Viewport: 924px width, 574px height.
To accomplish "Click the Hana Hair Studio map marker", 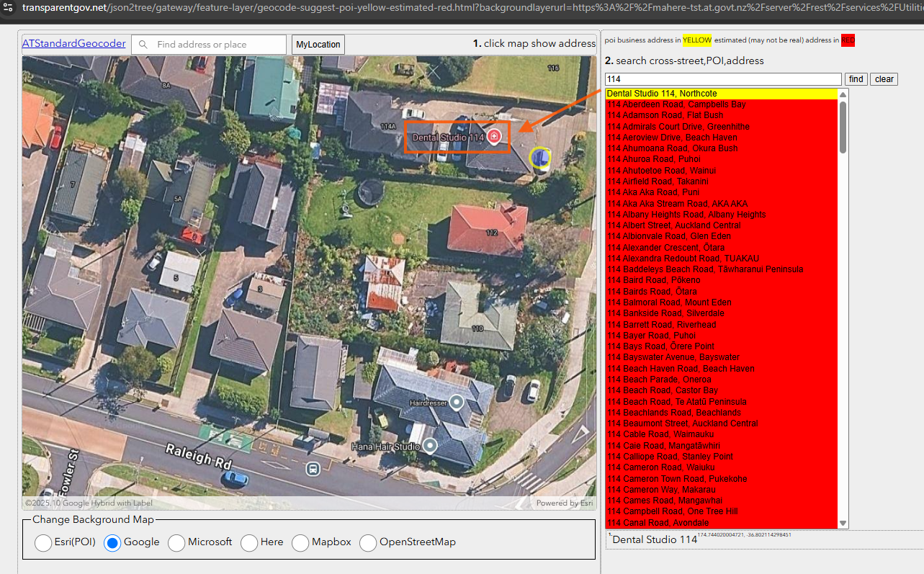I will pos(431,446).
